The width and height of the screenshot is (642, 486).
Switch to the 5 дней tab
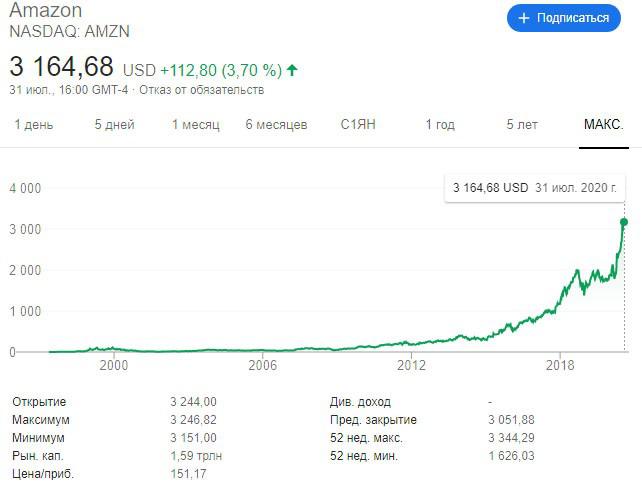coord(113,125)
